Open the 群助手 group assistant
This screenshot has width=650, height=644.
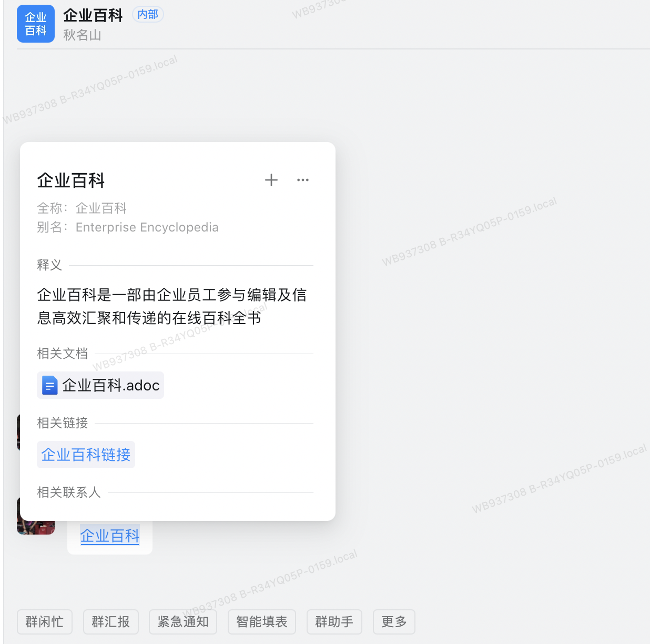(x=334, y=621)
